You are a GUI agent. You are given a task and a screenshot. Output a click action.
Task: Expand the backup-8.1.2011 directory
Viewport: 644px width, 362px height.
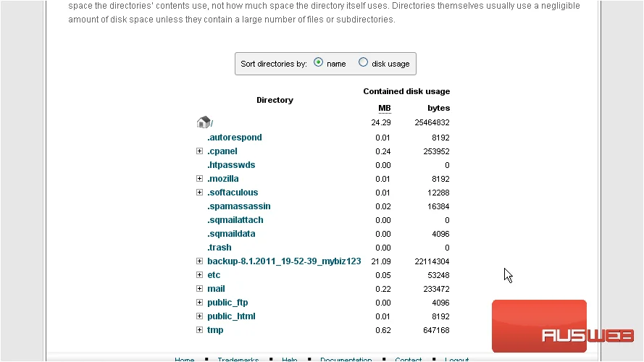pyautogui.click(x=200, y=261)
